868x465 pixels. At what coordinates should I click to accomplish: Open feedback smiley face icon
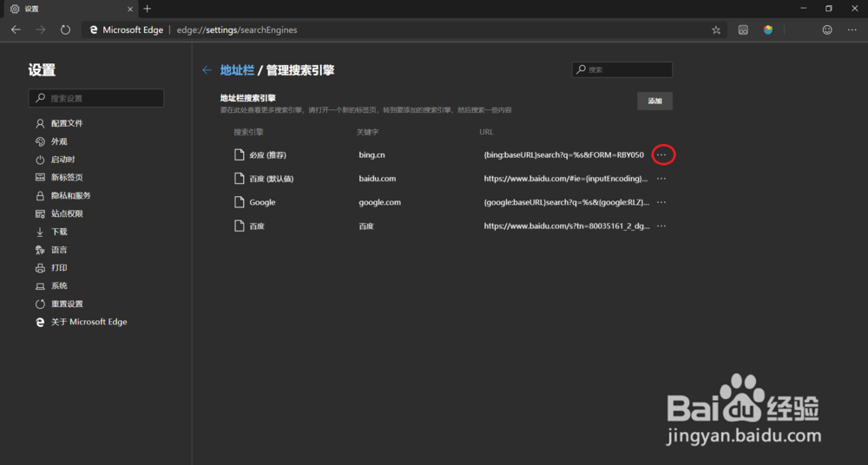point(827,29)
